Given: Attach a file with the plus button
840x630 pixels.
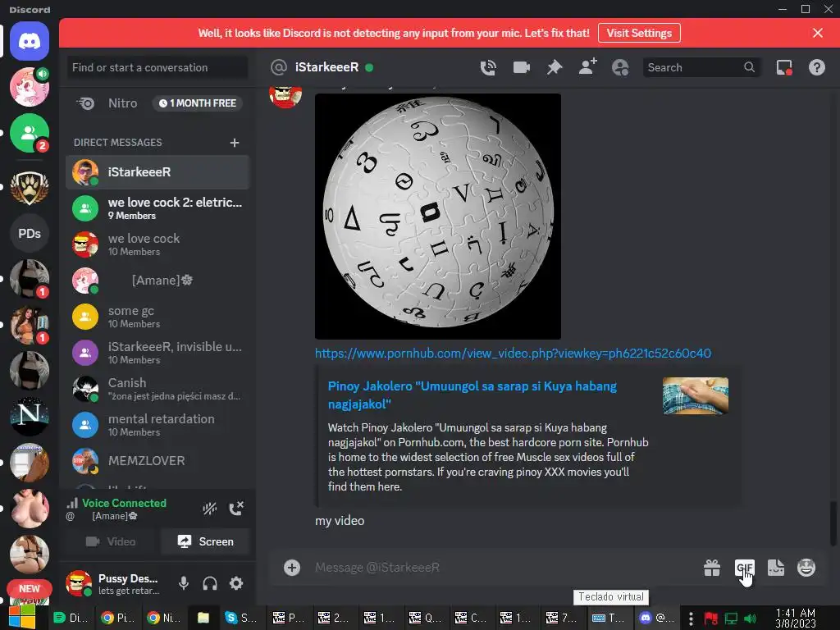Looking at the screenshot, I should pyautogui.click(x=292, y=568).
